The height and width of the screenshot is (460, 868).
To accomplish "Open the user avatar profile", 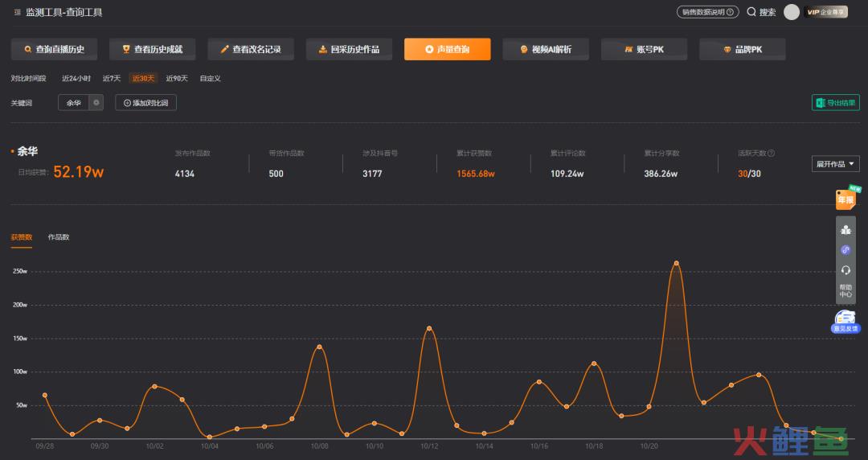I will click(792, 11).
